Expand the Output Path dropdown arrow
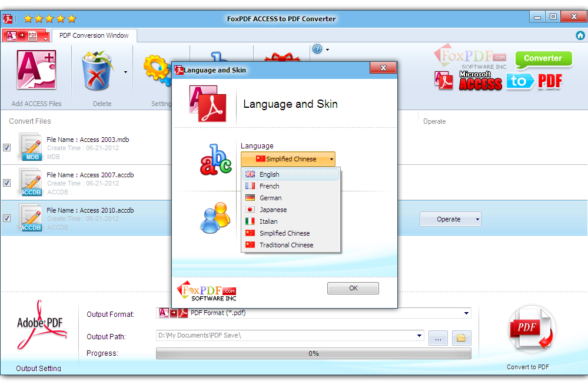The width and height of the screenshot is (588, 384). click(x=419, y=336)
